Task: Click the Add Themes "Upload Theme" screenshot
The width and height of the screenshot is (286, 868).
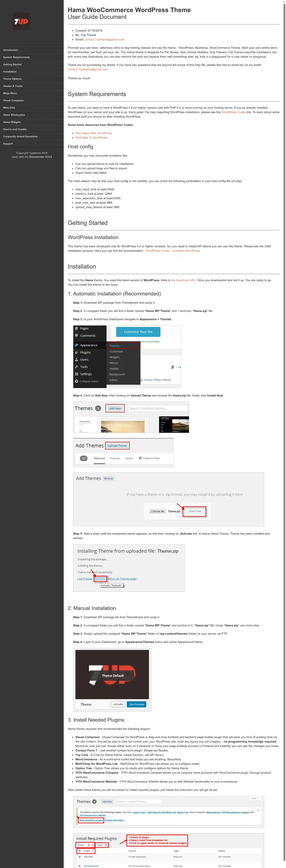Action: (123, 452)
